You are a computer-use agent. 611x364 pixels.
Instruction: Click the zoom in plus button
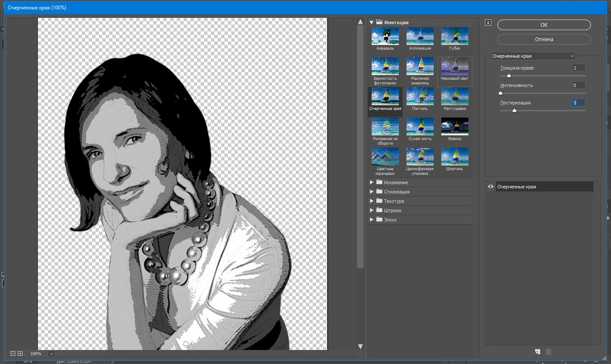pos(20,354)
